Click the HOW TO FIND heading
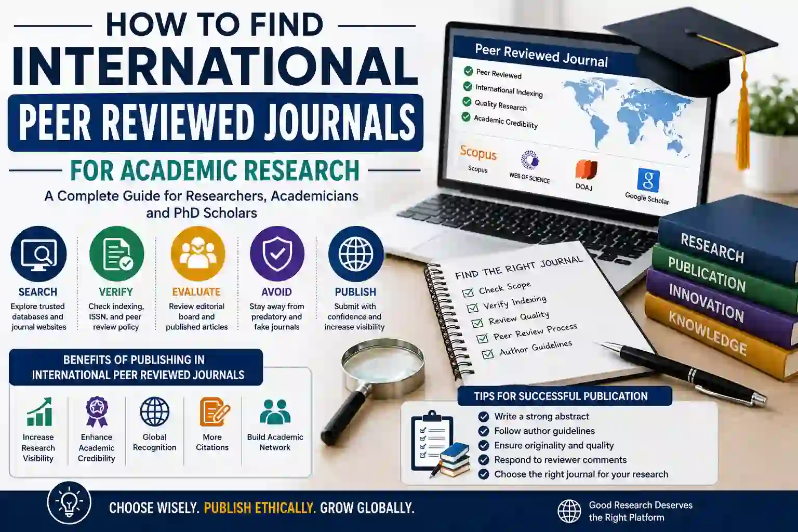Viewport: 798px width, 532px height. click(x=215, y=24)
